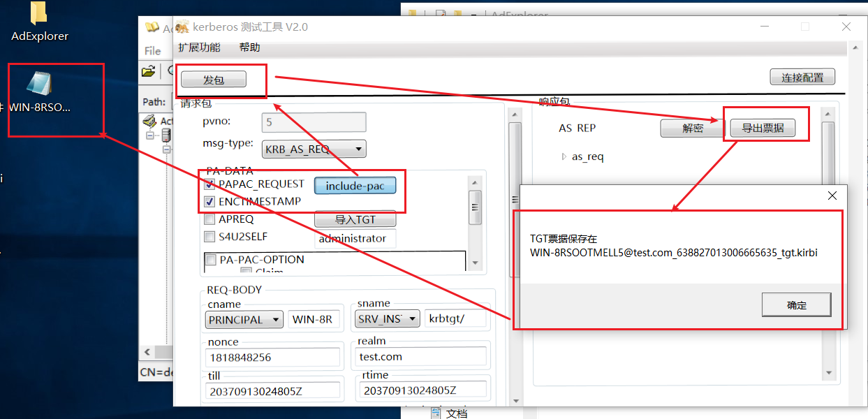Collapse the second-level node in AdExplorer tree
The height and width of the screenshot is (419, 868).
(166, 149)
